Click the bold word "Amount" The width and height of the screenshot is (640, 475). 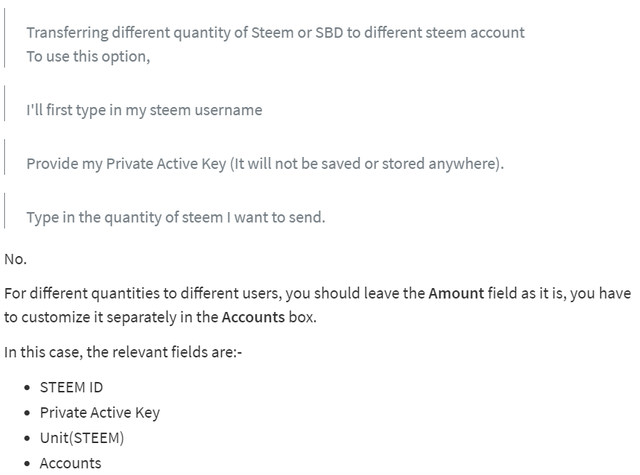pos(456,293)
